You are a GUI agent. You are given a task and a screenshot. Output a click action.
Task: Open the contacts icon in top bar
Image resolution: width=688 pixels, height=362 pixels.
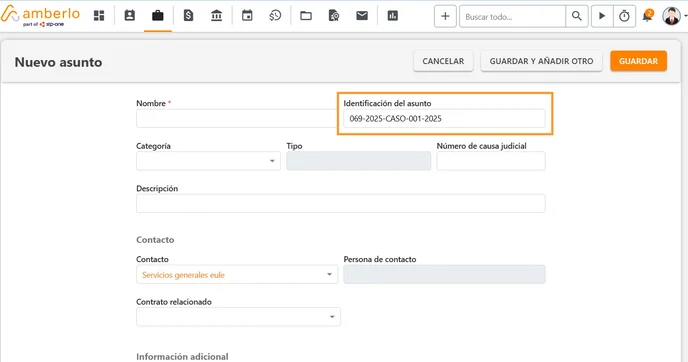tap(129, 16)
